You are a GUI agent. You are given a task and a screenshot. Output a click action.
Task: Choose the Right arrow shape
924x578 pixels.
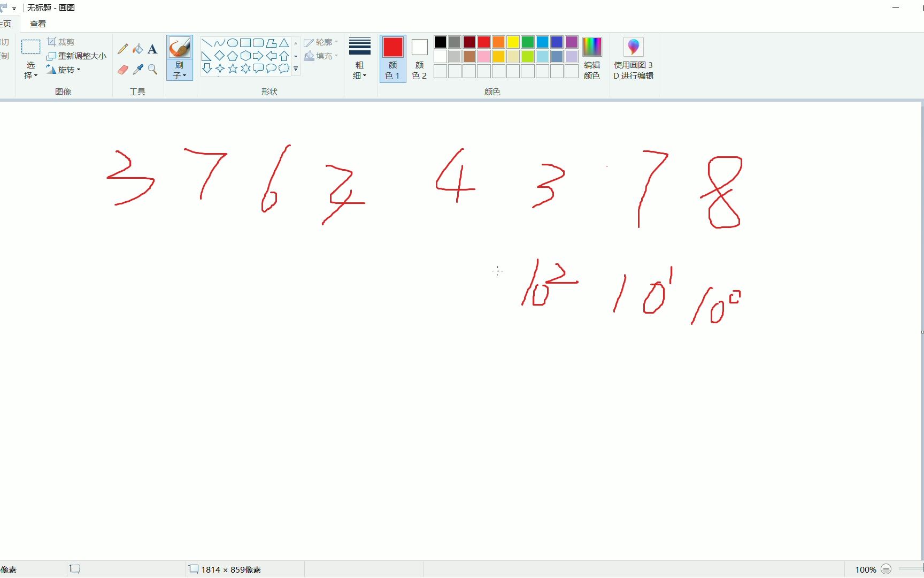coord(258,56)
